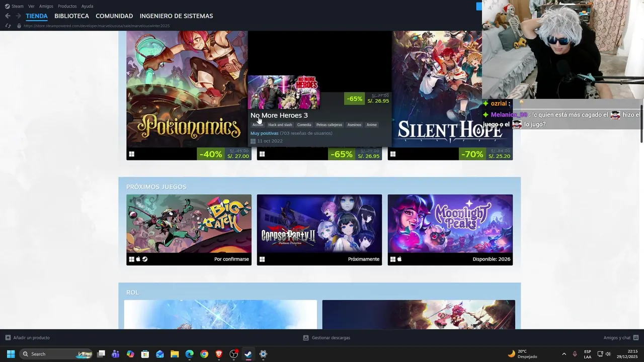
Task: Click the download icon beside Gestionar descargas
Action: (x=306, y=338)
